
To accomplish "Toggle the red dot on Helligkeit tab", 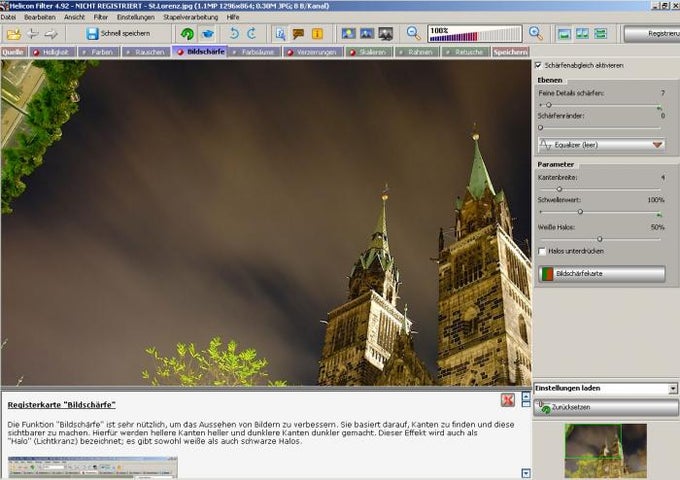I will (x=36, y=52).
